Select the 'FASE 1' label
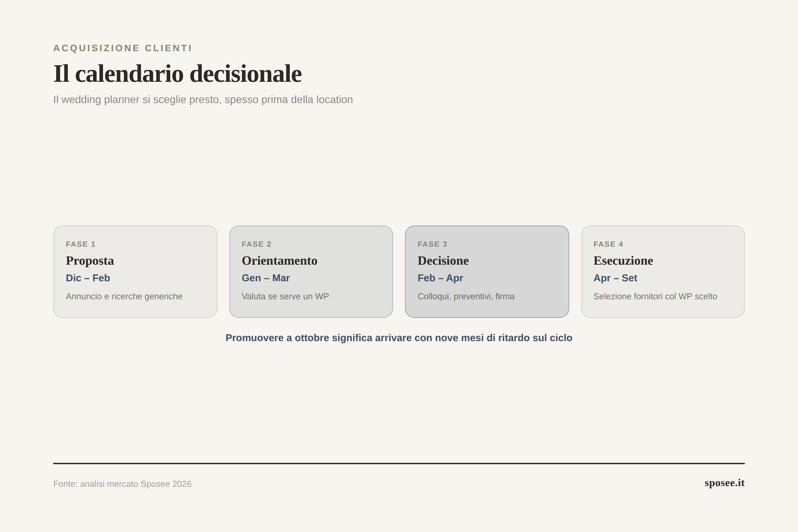Image resolution: width=798 pixels, height=532 pixels. coord(81,244)
